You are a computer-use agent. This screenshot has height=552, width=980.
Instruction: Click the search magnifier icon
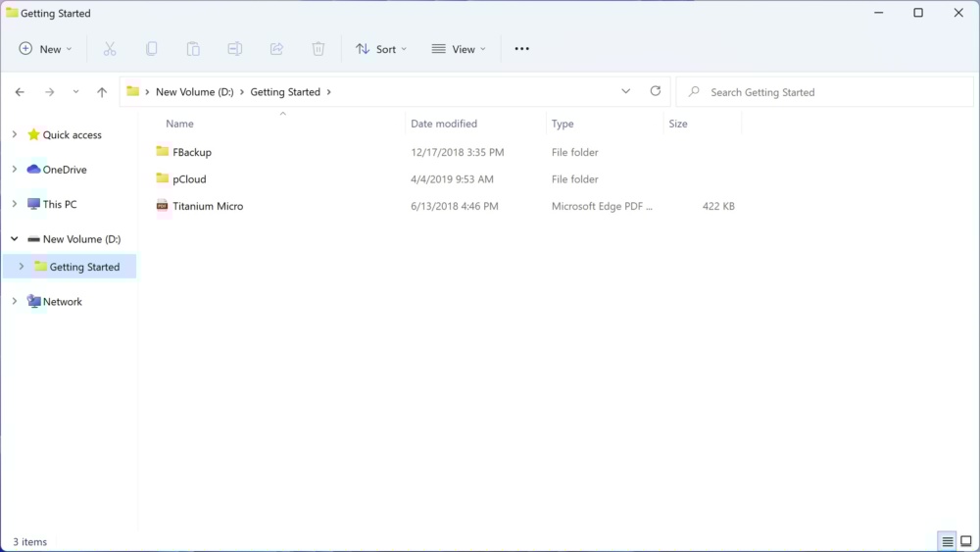(694, 92)
